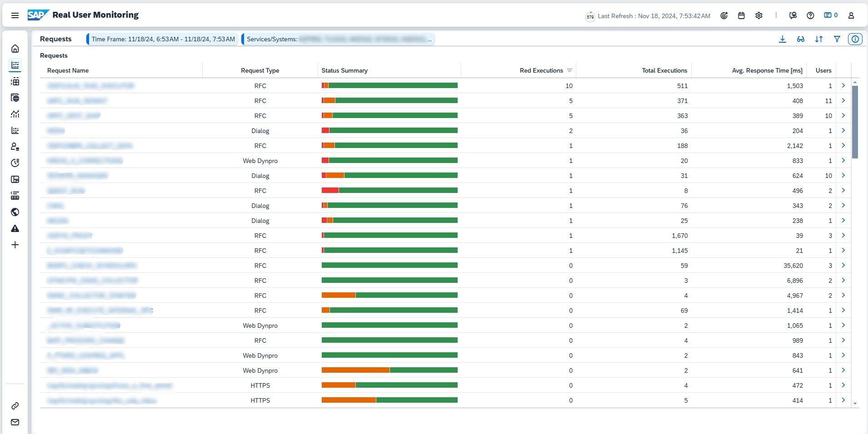Open settings gear in header
Screen dimensions: 868x434
(x=758, y=15)
